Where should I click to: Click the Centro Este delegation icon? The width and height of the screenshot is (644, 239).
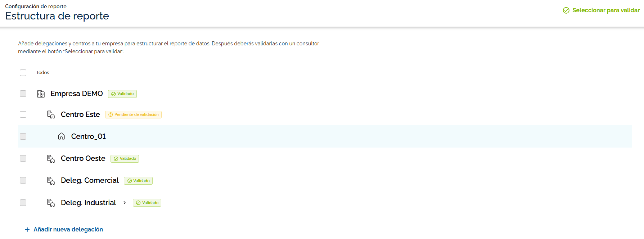click(x=51, y=114)
